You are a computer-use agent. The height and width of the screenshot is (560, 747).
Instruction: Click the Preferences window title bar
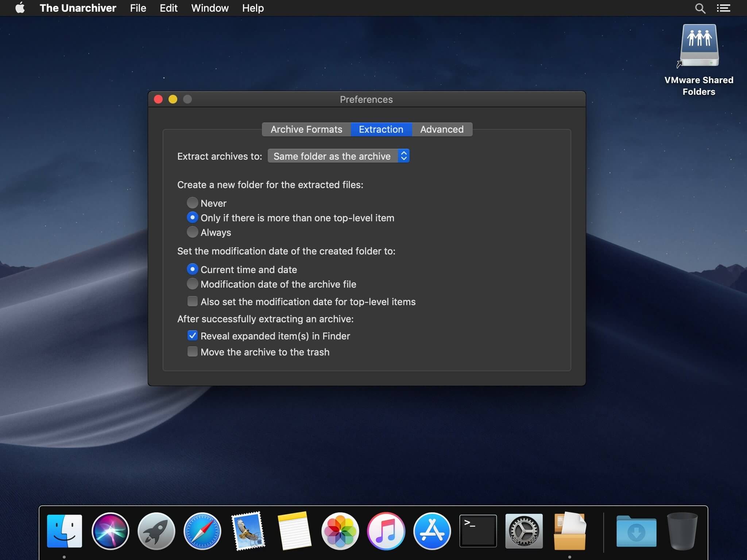[367, 99]
